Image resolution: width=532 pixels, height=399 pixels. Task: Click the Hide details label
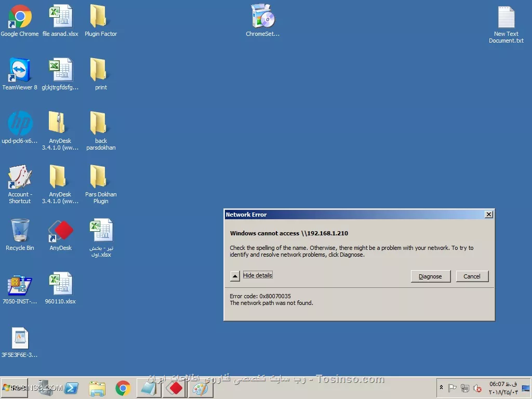pyautogui.click(x=258, y=275)
